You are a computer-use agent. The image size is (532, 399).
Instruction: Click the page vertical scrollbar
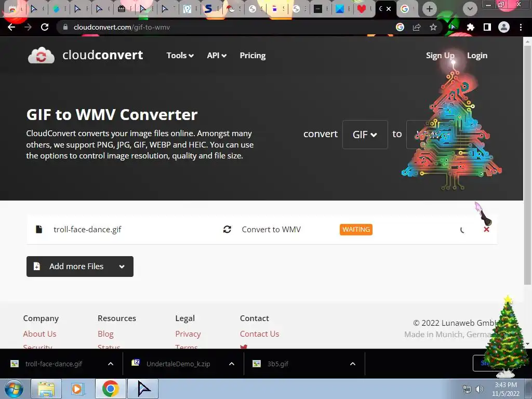[527, 165]
